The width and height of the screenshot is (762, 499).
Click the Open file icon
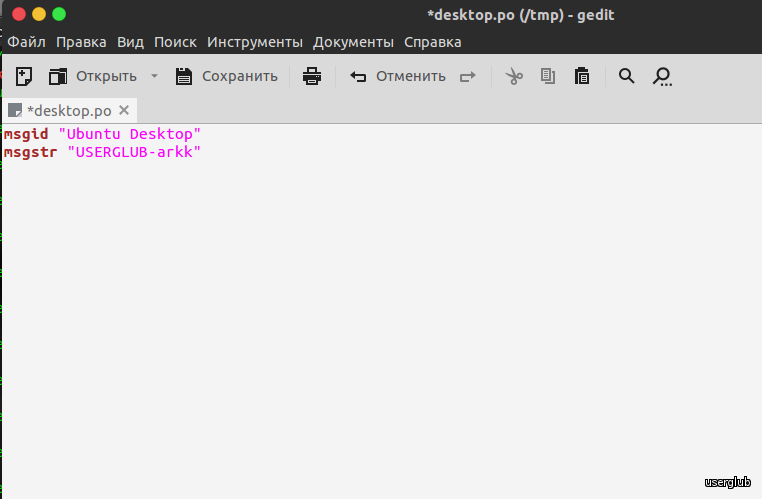(58, 76)
